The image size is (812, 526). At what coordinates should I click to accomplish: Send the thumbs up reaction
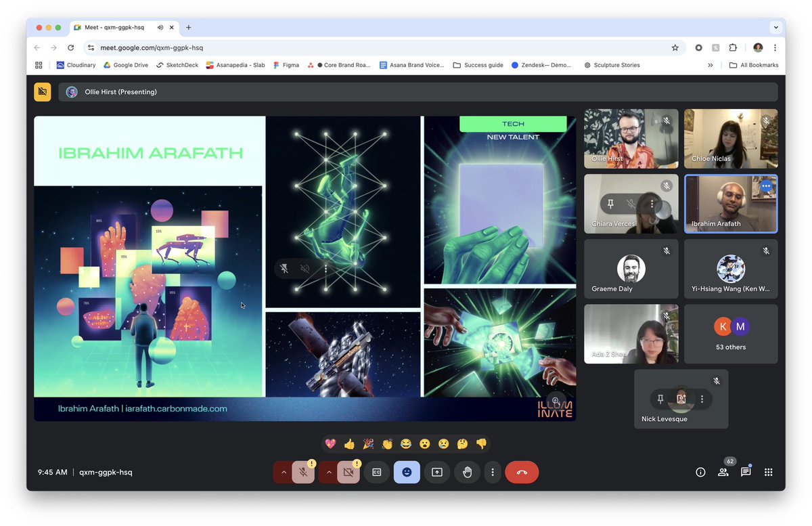349,444
